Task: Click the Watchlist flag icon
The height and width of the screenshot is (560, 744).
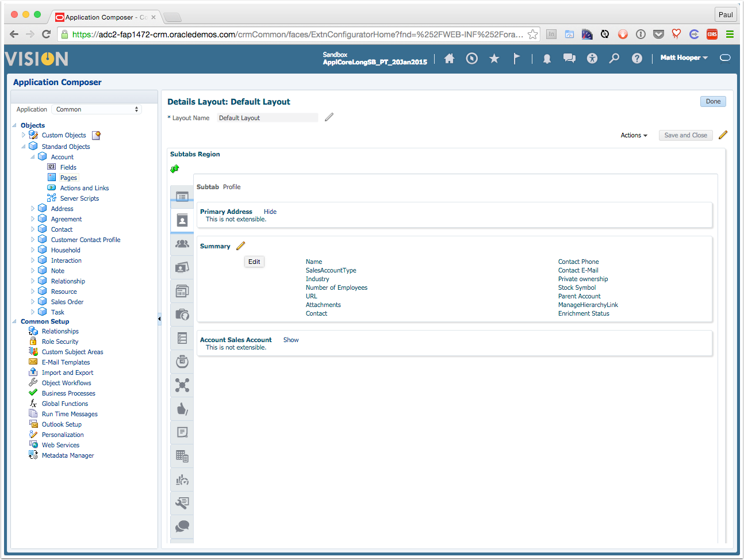Action: [516, 58]
